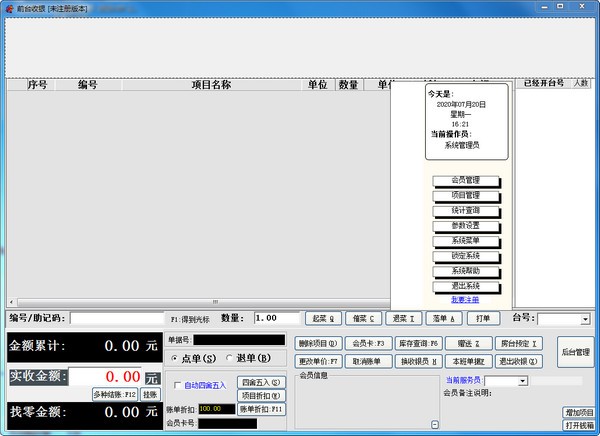Click the 编号 column header

tap(88, 85)
